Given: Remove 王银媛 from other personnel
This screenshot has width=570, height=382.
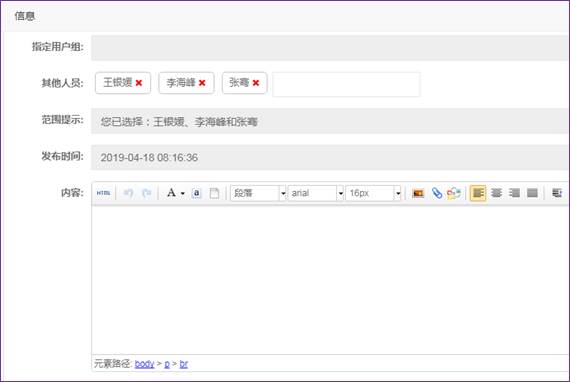Looking at the screenshot, I should (x=139, y=83).
